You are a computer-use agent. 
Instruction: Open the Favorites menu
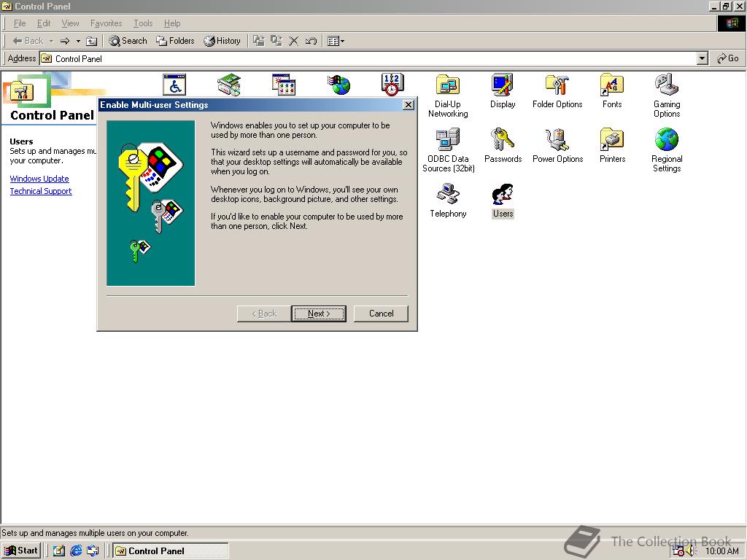pos(106,23)
